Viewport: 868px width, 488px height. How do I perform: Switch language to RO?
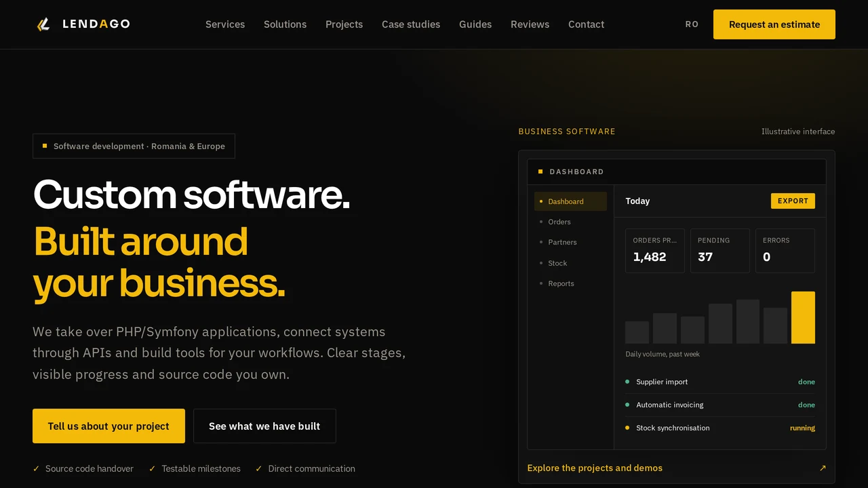[692, 24]
